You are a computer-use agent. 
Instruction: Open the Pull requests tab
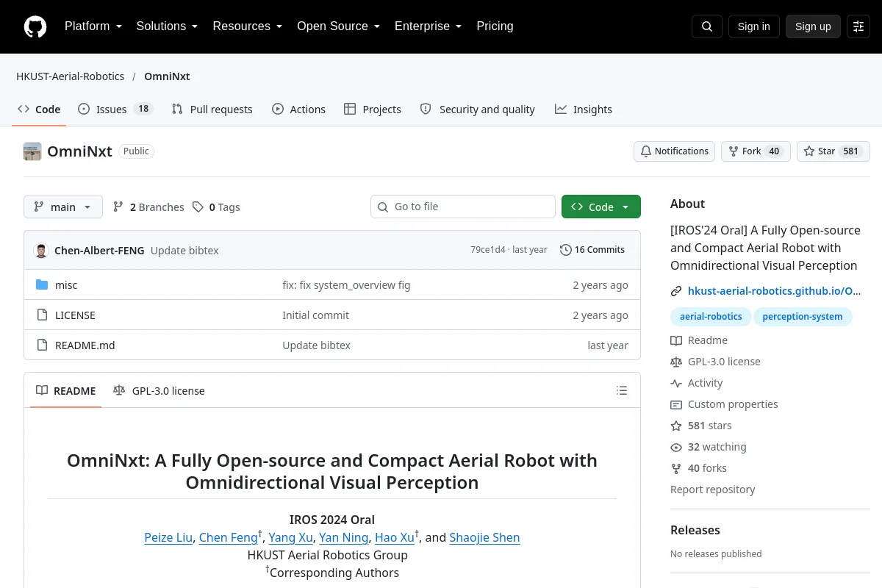click(212, 110)
